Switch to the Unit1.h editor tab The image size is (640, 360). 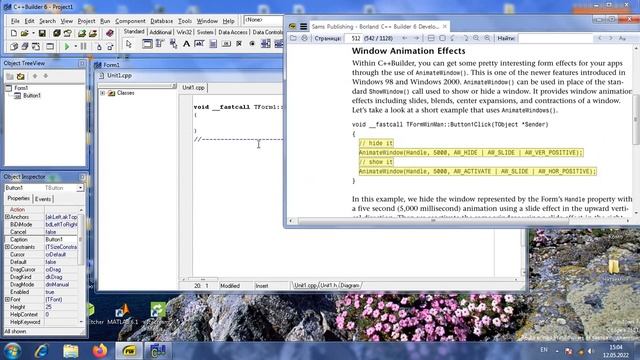[x=328, y=286]
